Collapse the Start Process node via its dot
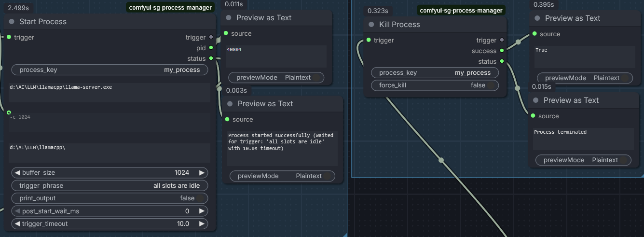The width and height of the screenshot is (644, 237). tap(12, 22)
